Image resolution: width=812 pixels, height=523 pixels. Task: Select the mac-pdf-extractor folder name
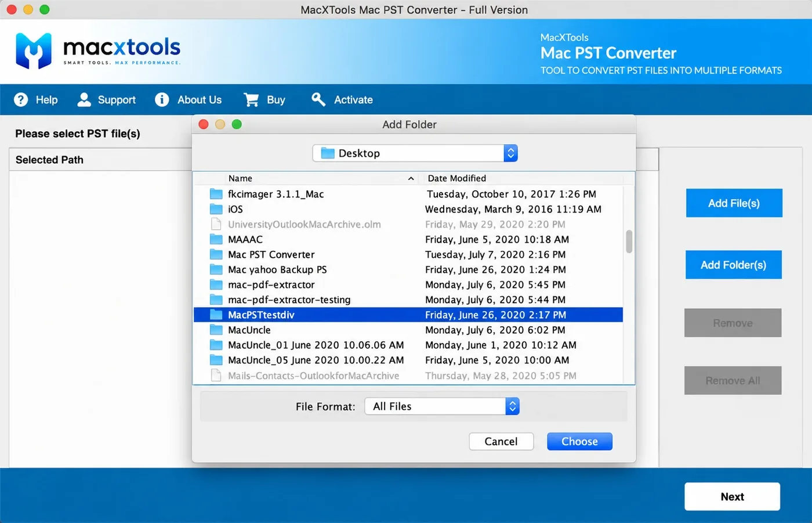271,284
